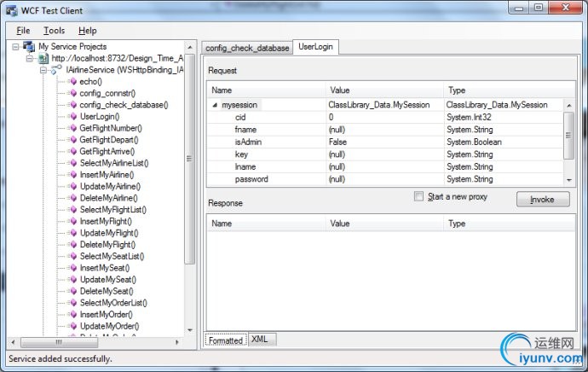Edit the password value cell

click(384, 179)
